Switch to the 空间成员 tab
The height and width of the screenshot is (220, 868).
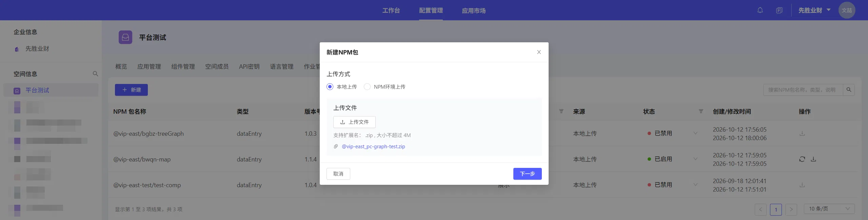(217, 67)
